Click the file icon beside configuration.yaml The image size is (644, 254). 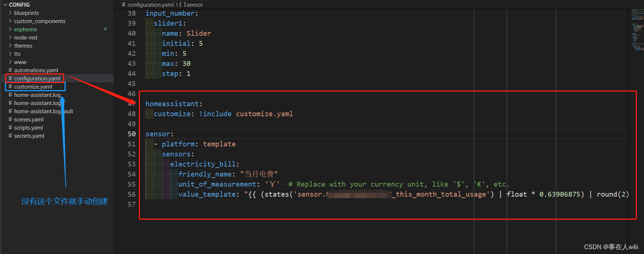[10, 78]
